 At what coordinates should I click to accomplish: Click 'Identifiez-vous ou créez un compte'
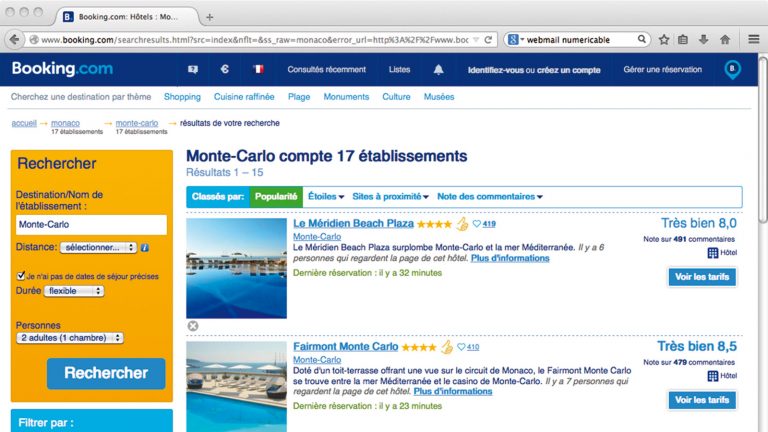(x=534, y=70)
